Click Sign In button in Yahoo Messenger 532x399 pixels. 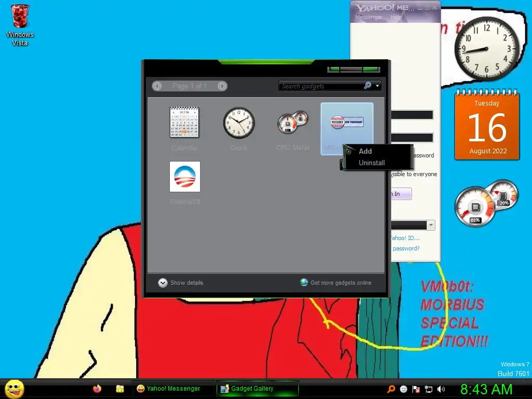coord(402,194)
